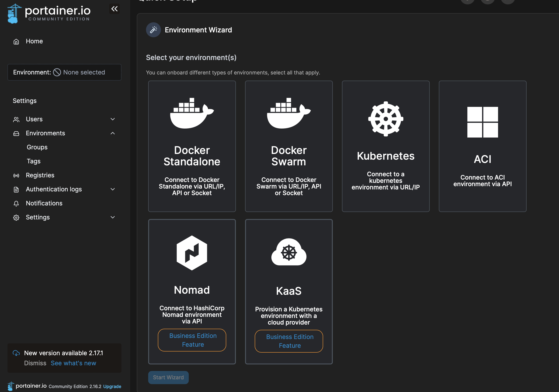Click the Authentication logs document icon
This screenshot has height=392, width=559.
pos(16,190)
